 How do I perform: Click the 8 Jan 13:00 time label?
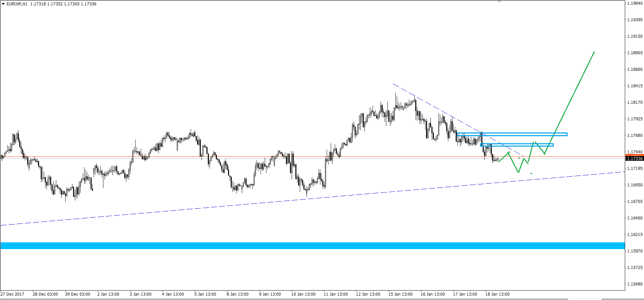click(237, 294)
